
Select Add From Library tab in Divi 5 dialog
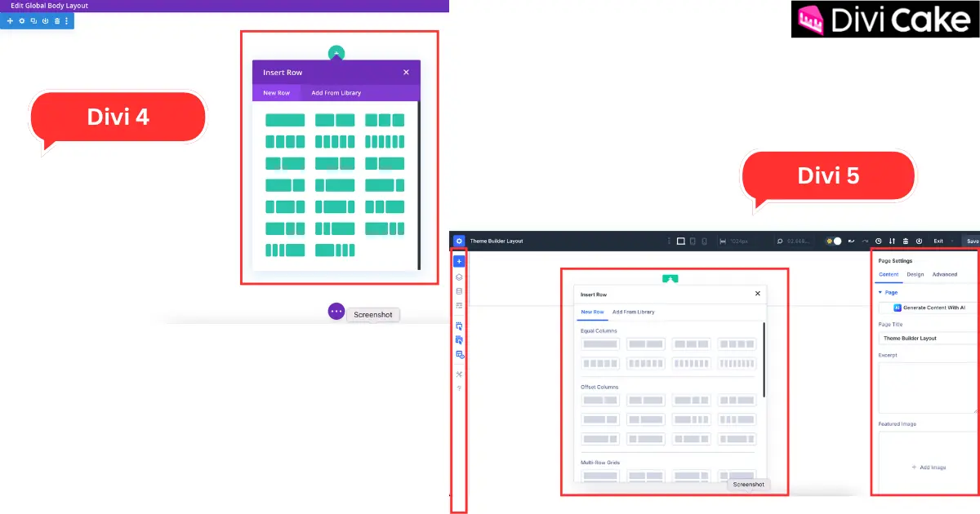(x=634, y=312)
